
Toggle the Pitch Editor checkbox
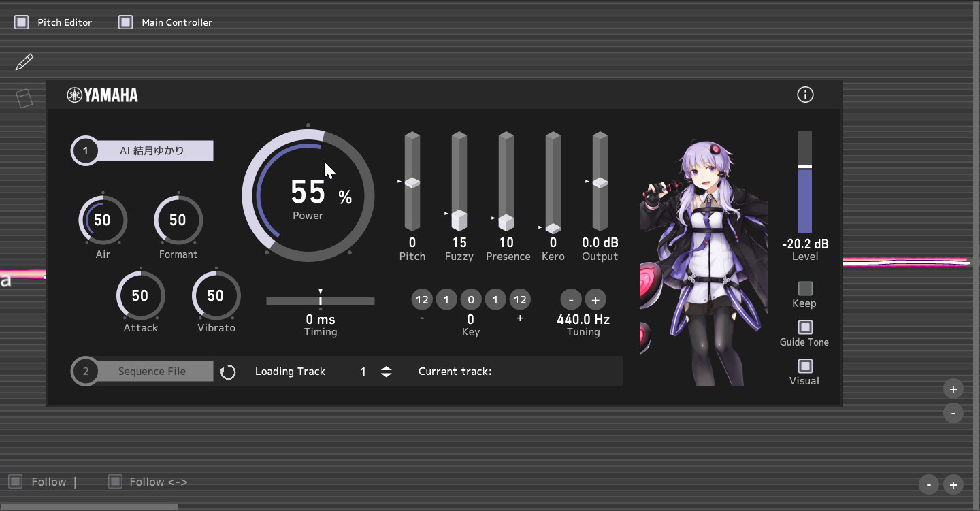click(22, 22)
